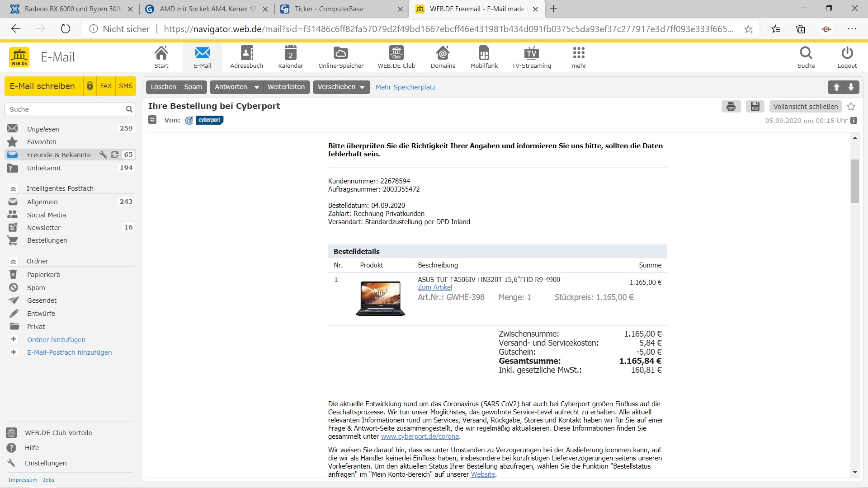This screenshot has height=488, width=868.
Task: Collapse the Intelligentes Postfach section
Action: (13, 188)
